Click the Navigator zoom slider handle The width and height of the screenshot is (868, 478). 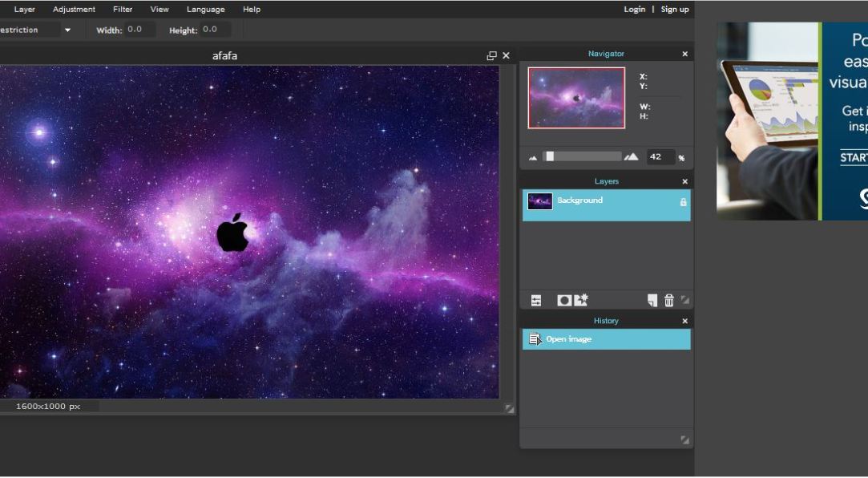pos(549,156)
